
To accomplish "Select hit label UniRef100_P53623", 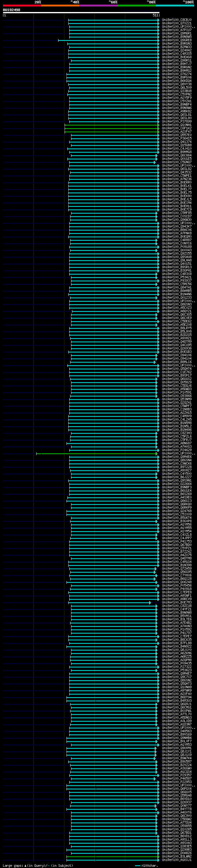I will click(176, 670).
